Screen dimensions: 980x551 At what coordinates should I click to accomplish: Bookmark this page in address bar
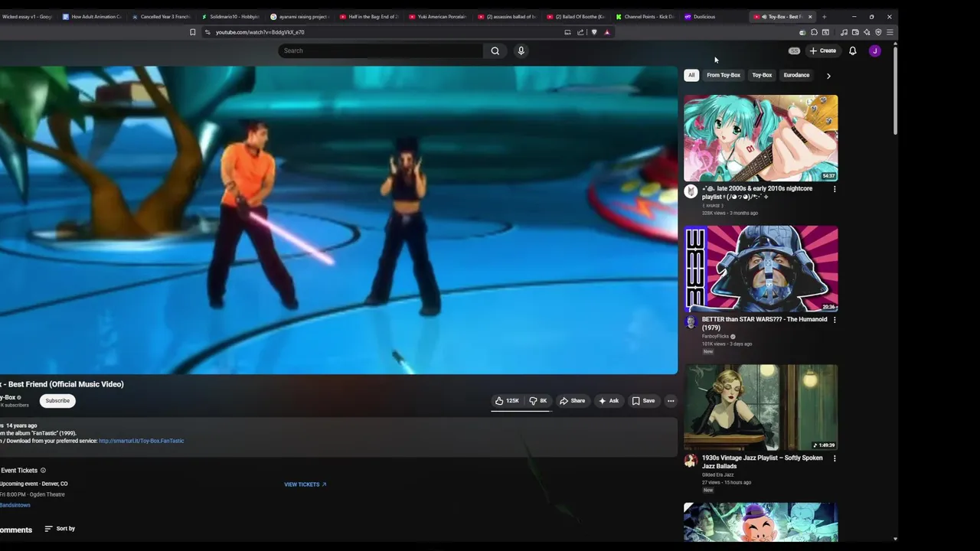click(192, 32)
